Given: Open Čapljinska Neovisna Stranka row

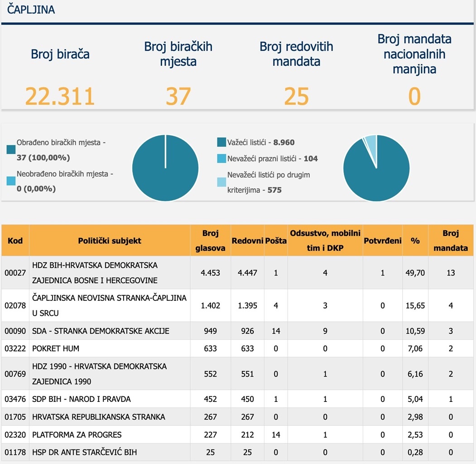Looking at the screenshot, I should [109, 305].
